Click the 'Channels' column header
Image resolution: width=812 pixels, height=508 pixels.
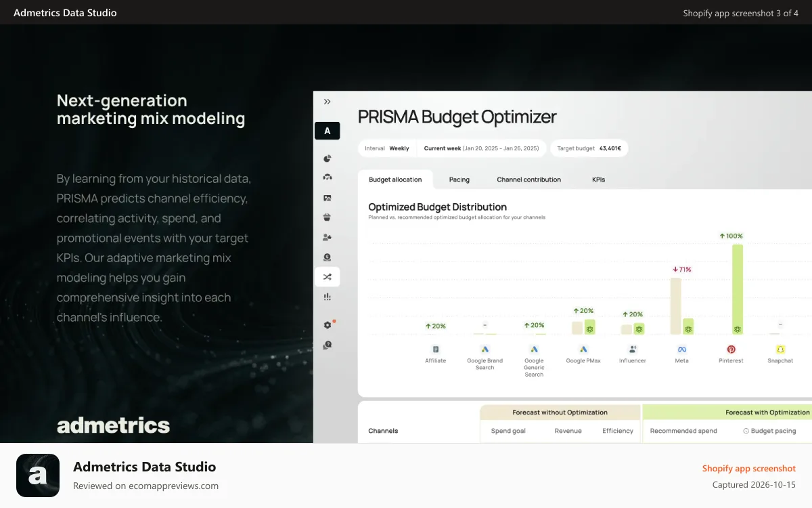pos(383,431)
